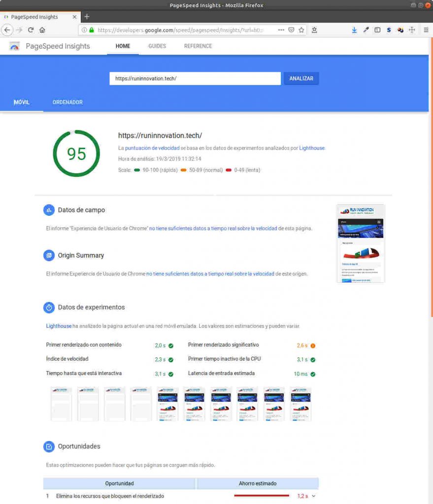Click the crosshair measure extension icon
The height and width of the screenshot is (504, 433).
412,30
